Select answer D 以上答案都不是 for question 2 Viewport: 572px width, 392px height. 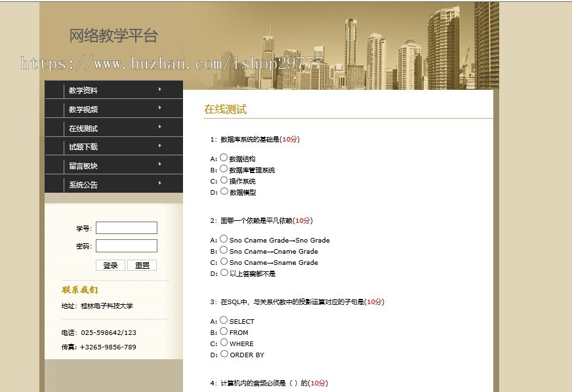tap(223, 273)
